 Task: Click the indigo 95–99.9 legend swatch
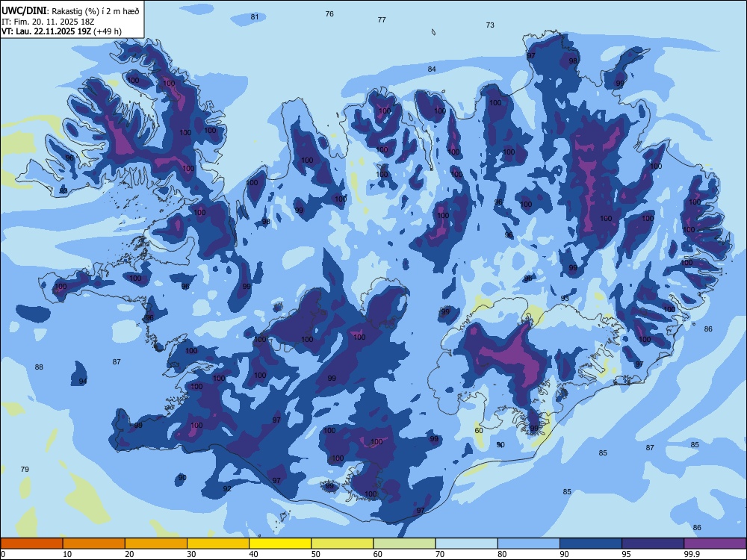pos(653,544)
